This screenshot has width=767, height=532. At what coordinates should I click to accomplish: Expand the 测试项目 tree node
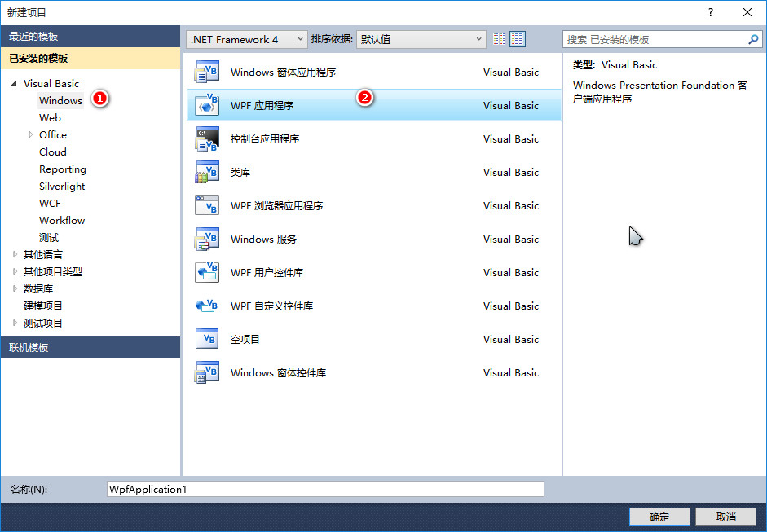point(15,323)
